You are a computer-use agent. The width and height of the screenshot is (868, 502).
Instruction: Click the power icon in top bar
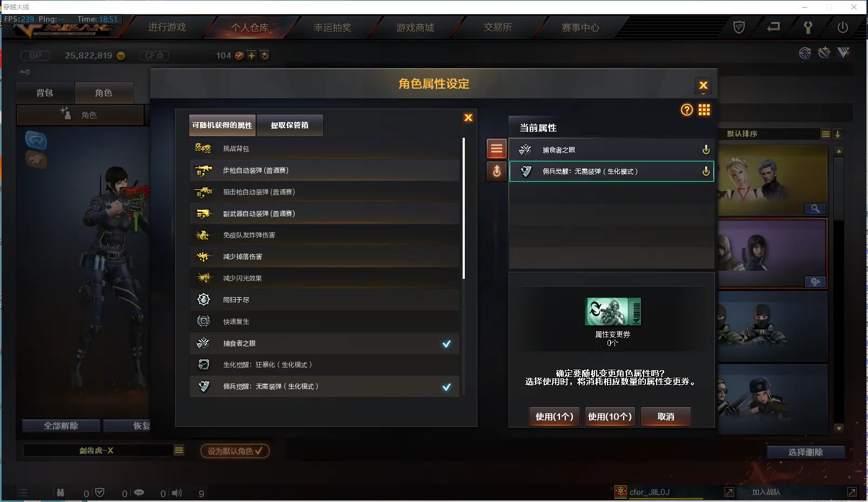point(842,28)
